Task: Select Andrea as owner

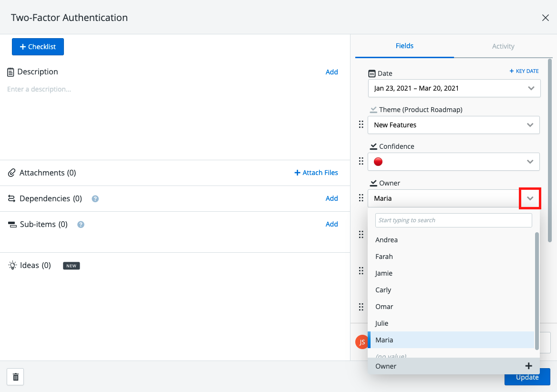Action: tap(451, 240)
